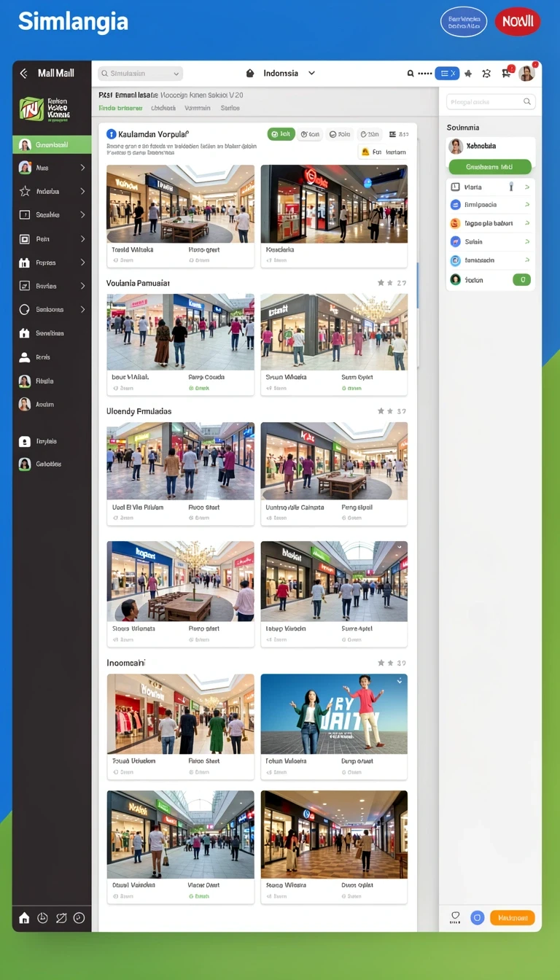
Task: Expand the Andanba sidebar item
Action: tap(52, 191)
